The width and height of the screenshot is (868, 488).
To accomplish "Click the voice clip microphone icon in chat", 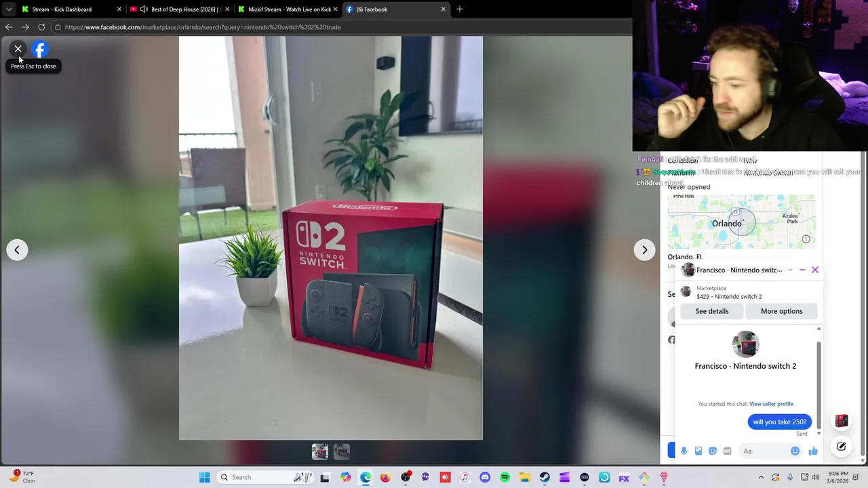I will 684,451.
